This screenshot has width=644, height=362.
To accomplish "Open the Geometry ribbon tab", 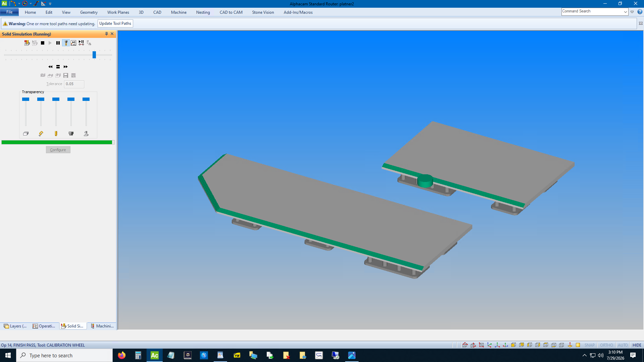I will [x=89, y=12].
